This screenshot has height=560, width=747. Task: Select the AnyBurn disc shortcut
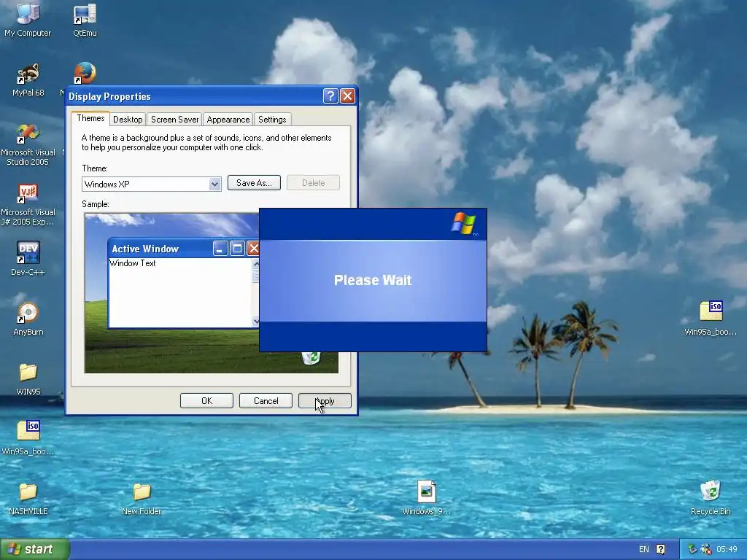(28, 318)
